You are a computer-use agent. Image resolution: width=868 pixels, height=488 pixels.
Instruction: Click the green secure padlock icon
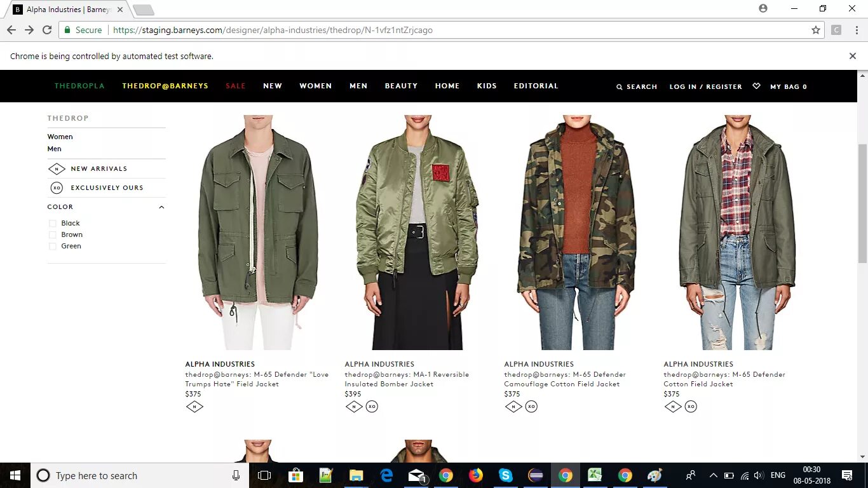[x=67, y=30]
